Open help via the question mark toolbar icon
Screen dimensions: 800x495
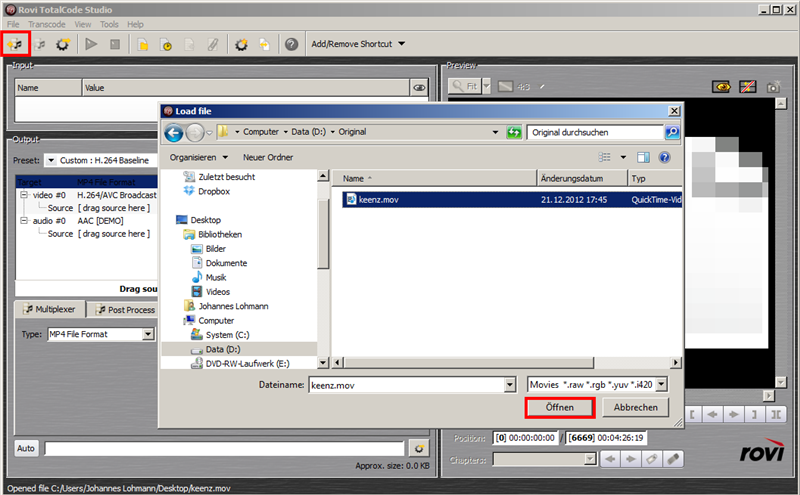[291, 44]
